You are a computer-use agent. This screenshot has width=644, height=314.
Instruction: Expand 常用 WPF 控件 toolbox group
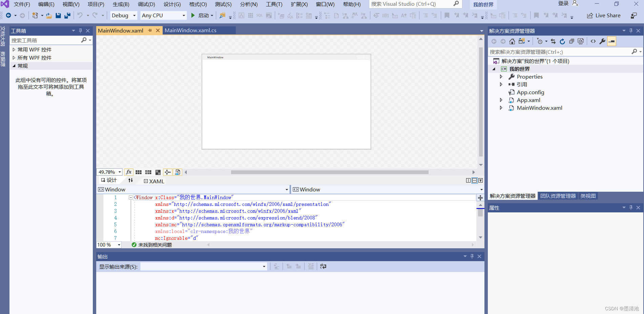(14, 49)
